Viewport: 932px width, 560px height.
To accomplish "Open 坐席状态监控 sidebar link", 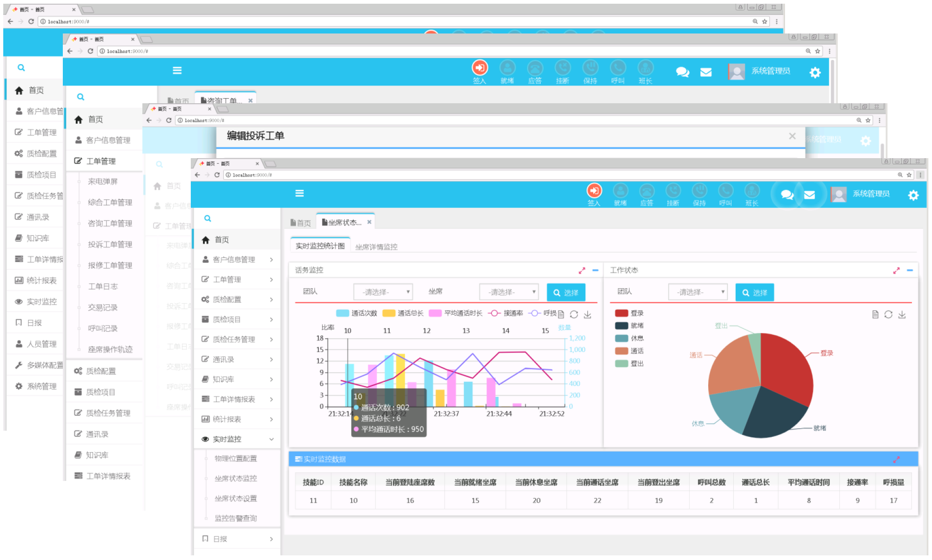I will pyautogui.click(x=235, y=479).
